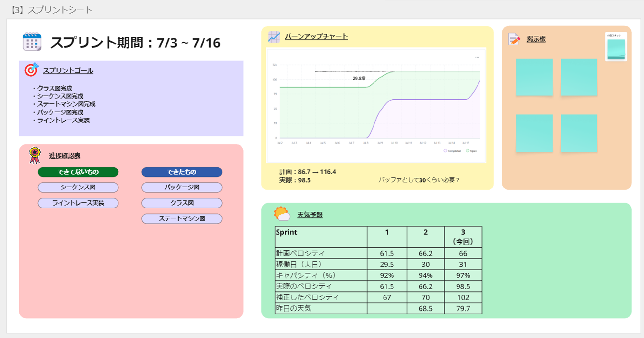Click the sun and cloud weather icon
Screen dimensions: 644x338
[282, 214]
